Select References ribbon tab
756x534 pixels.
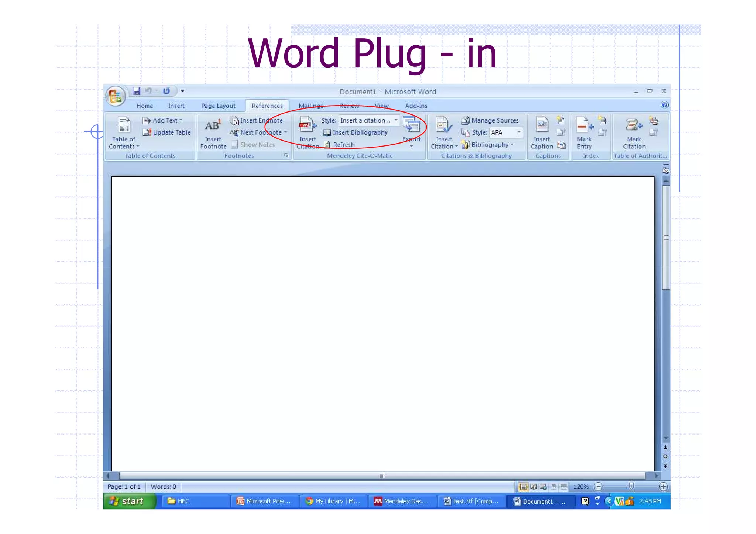[267, 106]
